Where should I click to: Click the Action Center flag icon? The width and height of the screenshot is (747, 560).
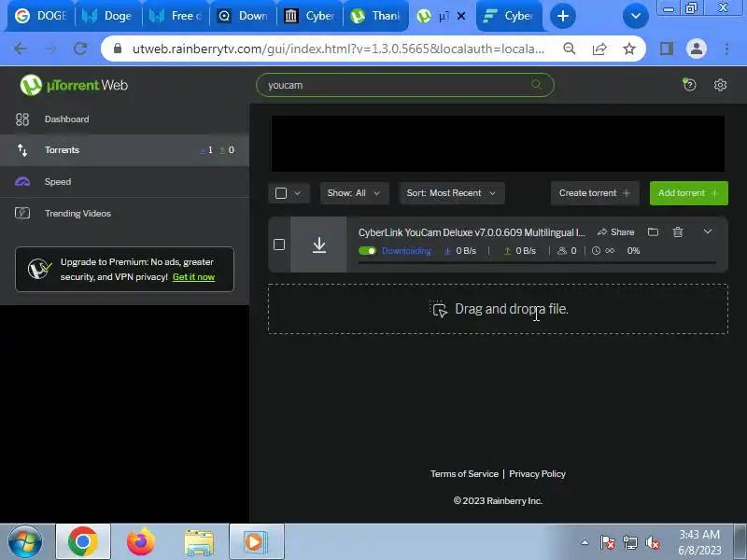[x=608, y=543]
